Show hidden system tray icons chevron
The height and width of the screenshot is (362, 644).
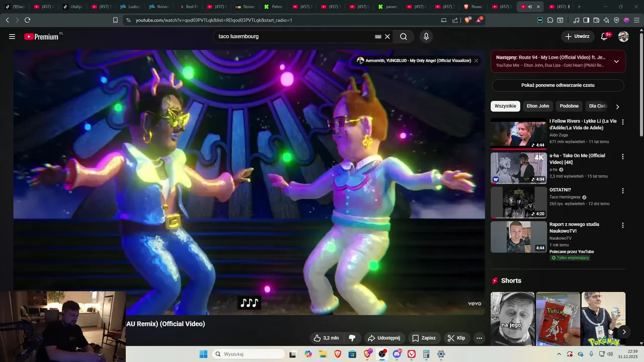click(x=559, y=354)
